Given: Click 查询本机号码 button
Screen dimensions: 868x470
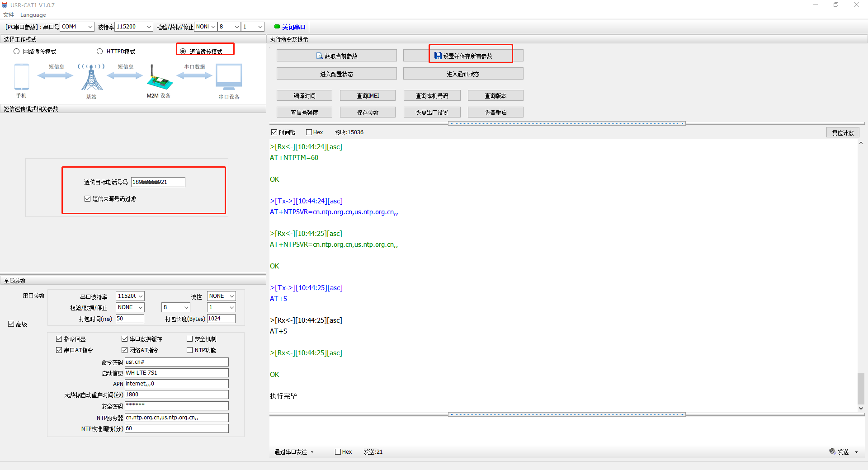Looking at the screenshot, I should click(x=432, y=95).
